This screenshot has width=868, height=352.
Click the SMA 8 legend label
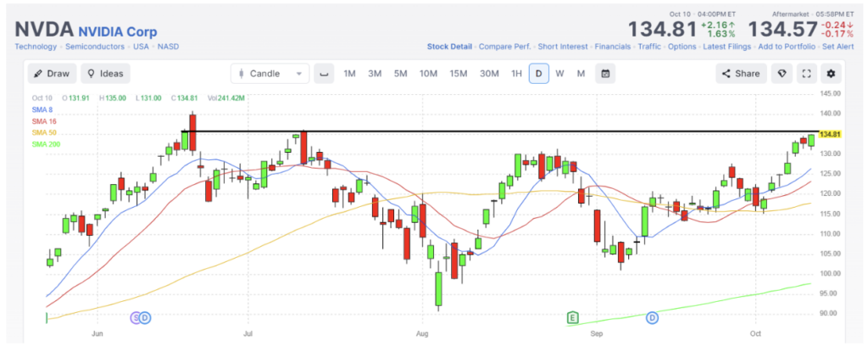point(42,109)
